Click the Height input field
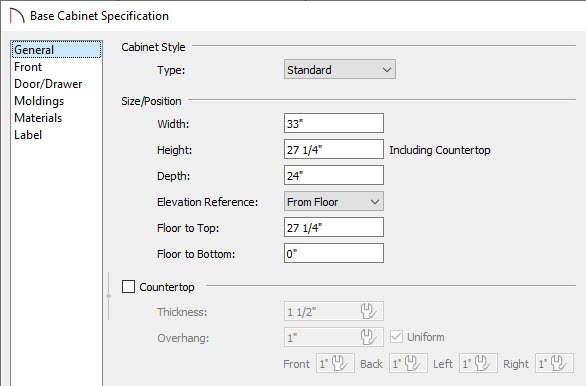 334,149
